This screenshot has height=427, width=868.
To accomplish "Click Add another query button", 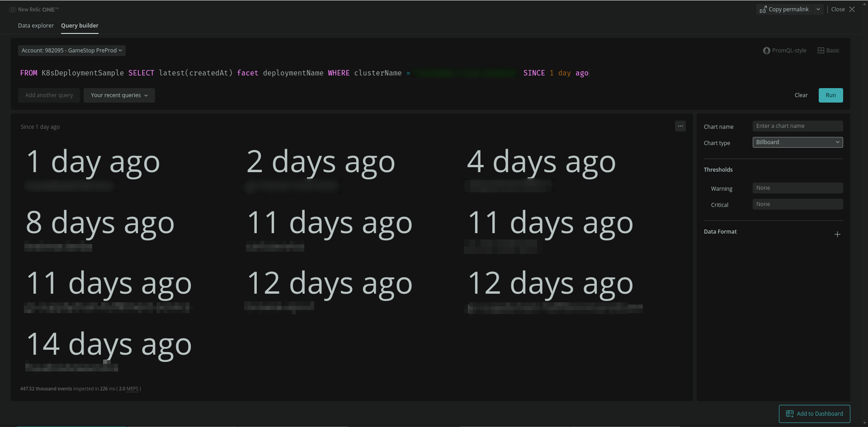I will 49,95.
